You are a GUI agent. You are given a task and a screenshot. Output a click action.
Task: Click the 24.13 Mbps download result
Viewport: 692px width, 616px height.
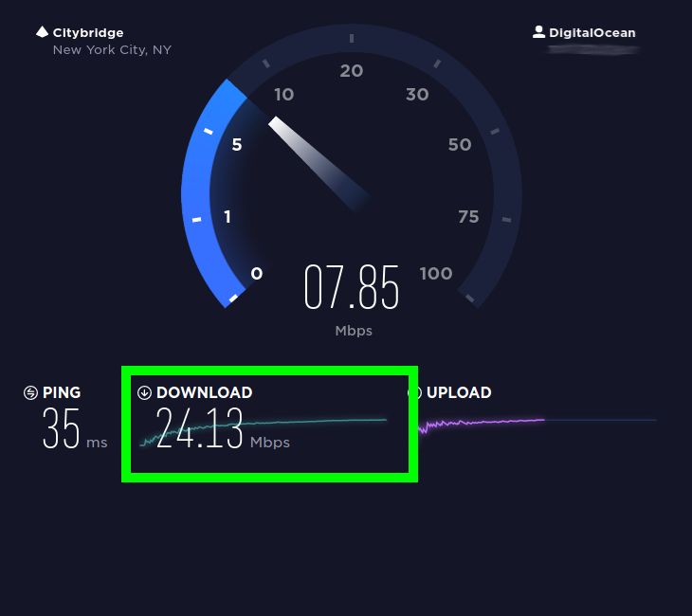point(223,428)
